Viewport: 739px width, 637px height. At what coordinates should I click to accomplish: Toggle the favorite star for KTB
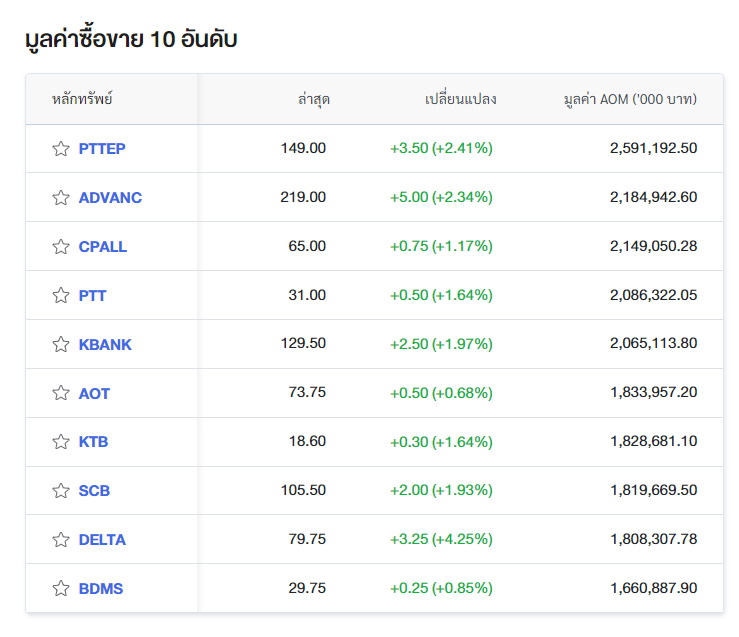(61, 442)
